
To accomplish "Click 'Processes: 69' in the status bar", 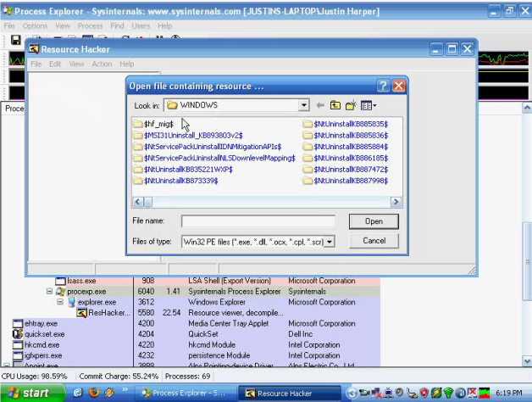I will [187, 377].
